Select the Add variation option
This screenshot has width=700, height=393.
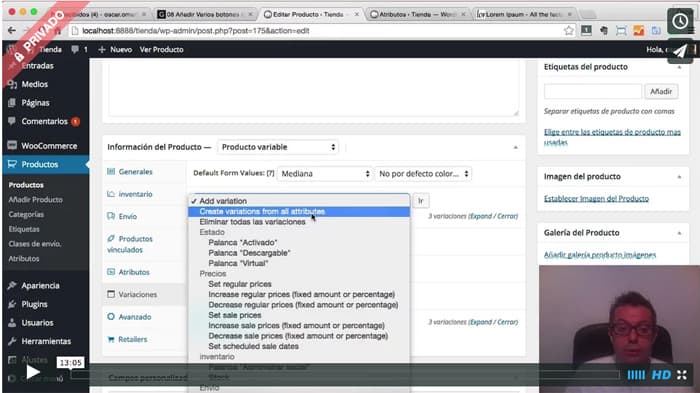tap(299, 201)
